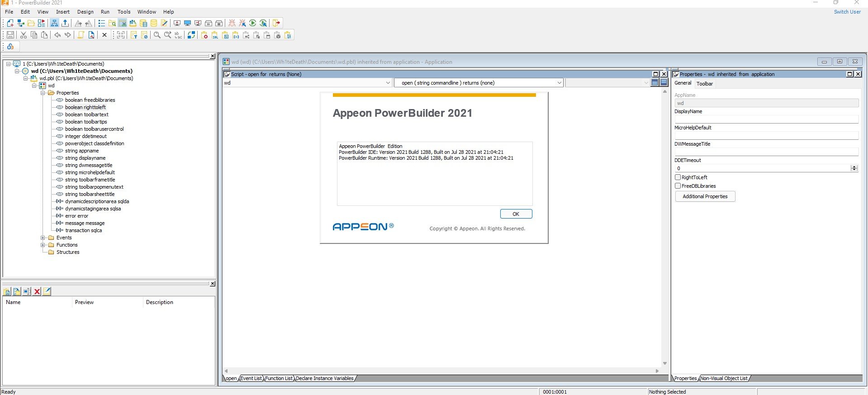Cut selection using scissors icon
This screenshot has width=868, height=395.
(24, 35)
